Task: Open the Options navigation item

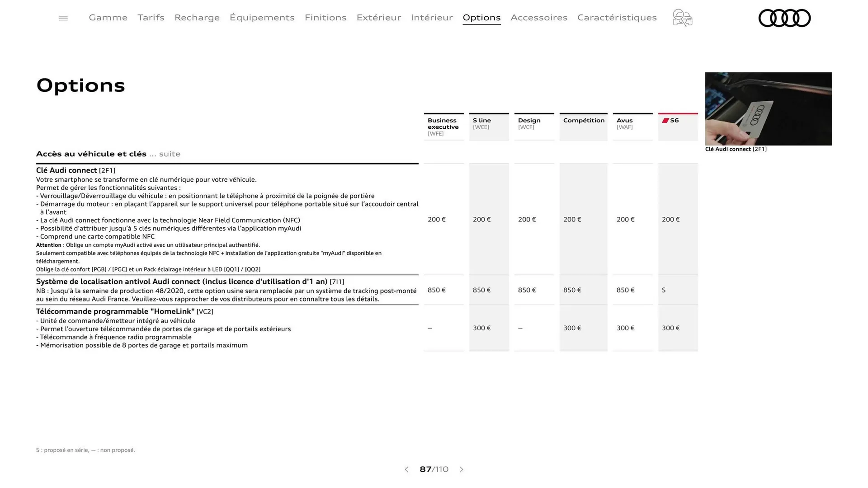Action: point(481,18)
